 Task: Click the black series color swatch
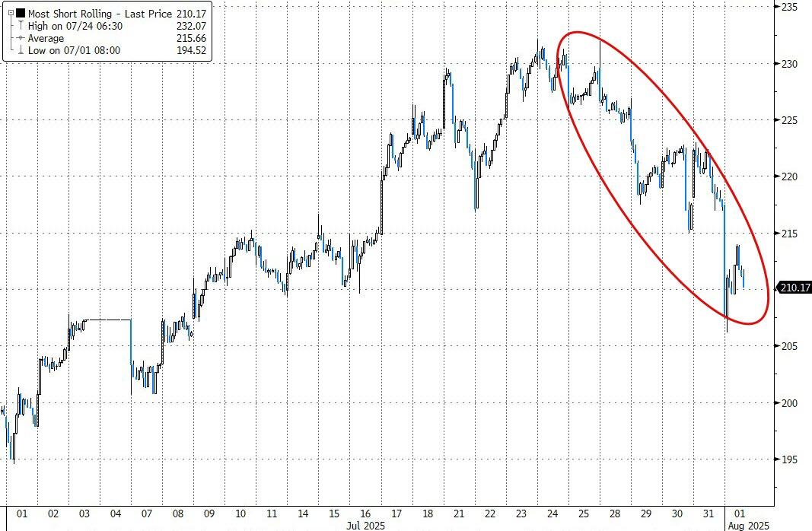click(x=21, y=13)
